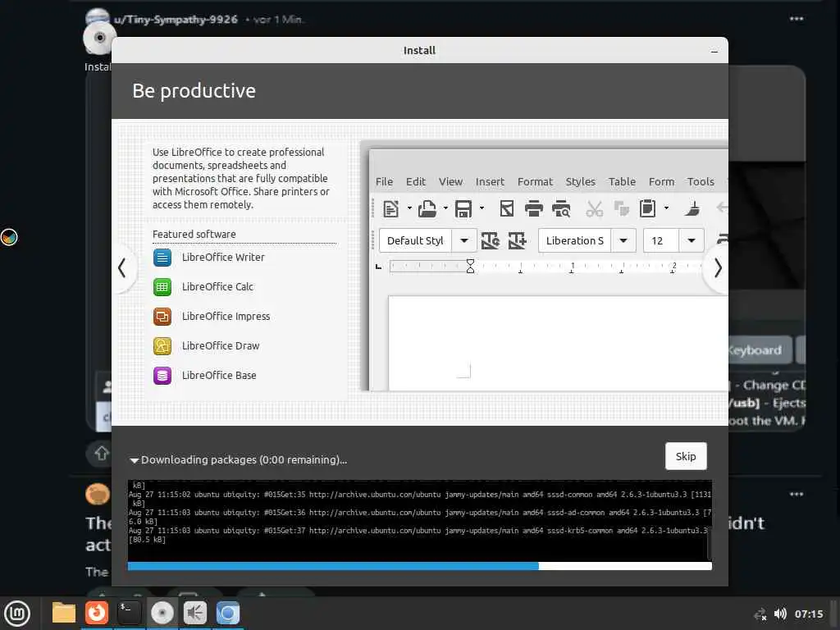Click the Export as PDF icon
Viewport: 840px width, 630px height.
[507, 208]
